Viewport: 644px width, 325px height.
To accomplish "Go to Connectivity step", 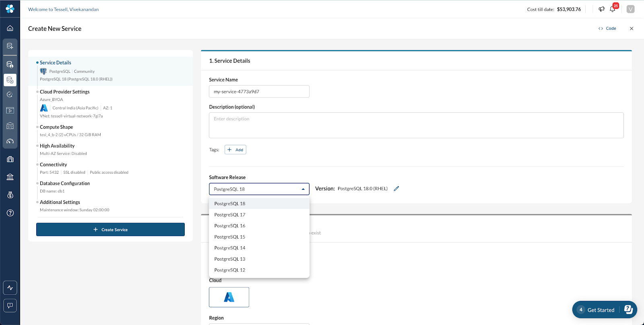I will click(54, 165).
